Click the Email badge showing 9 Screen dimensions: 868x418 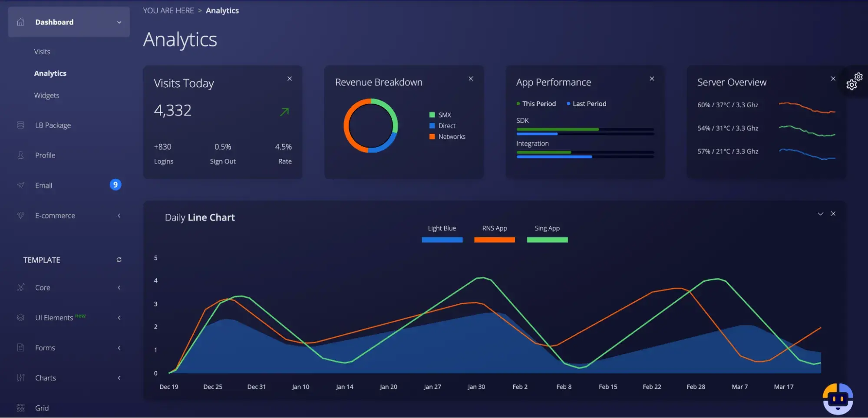coord(115,185)
